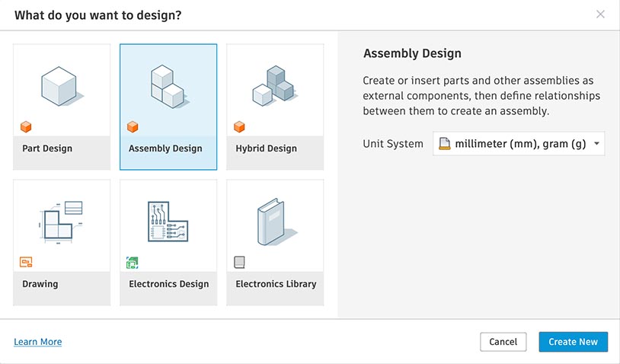This screenshot has height=364, width=620.
Task: Click the small orange cube icon on Hybrid Design
Action: (x=239, y=127)
